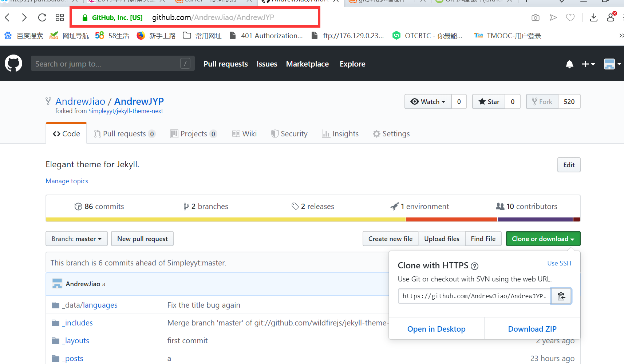Open Explore in the top navigation
Image resolution: width=624 pixels, height=364 pixels.
point(352,64)
